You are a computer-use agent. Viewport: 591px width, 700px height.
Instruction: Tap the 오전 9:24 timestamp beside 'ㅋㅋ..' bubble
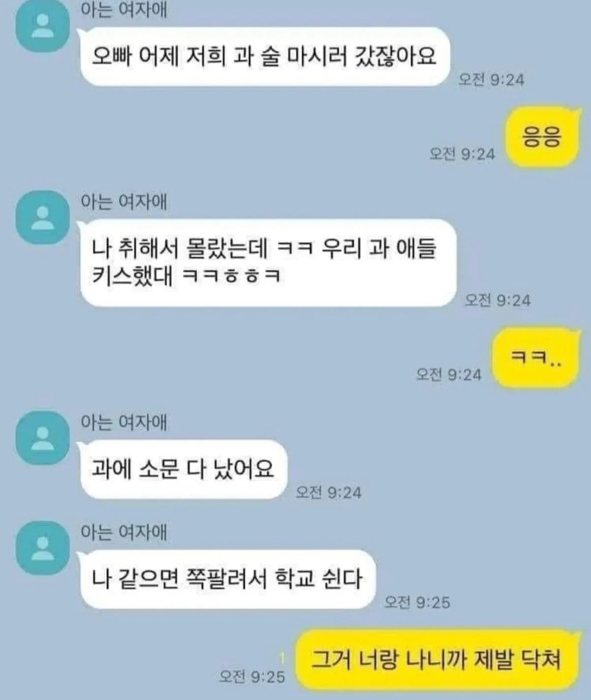click(x=449, y=374)
